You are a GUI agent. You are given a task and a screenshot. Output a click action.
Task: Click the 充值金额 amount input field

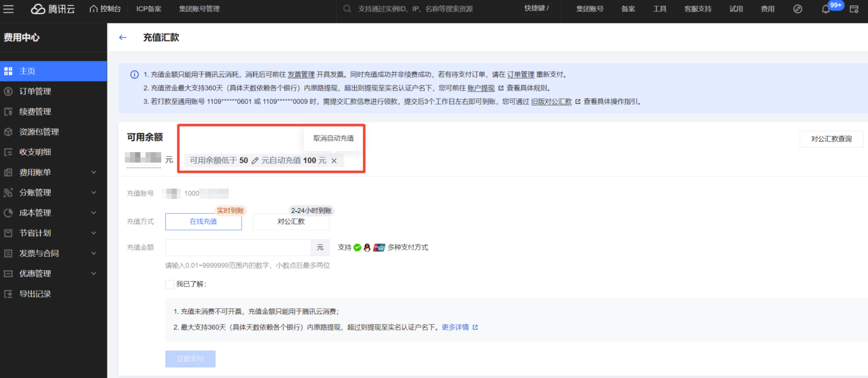click(x=238, y=248)
